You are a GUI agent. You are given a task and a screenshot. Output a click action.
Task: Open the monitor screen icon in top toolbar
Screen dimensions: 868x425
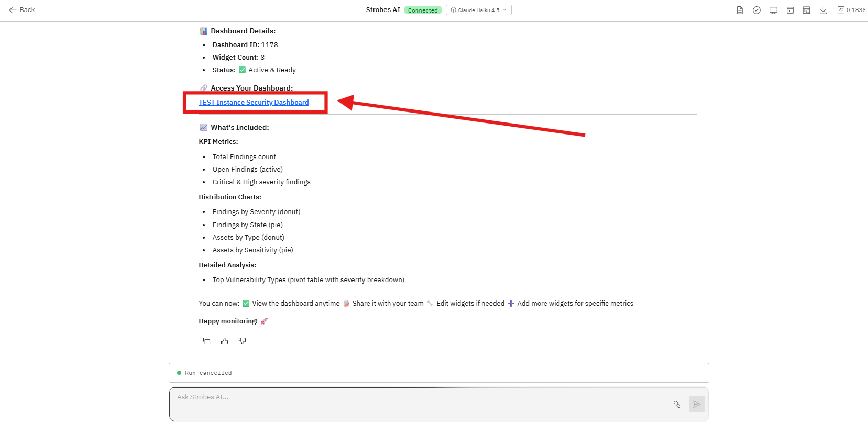point(773,10)
